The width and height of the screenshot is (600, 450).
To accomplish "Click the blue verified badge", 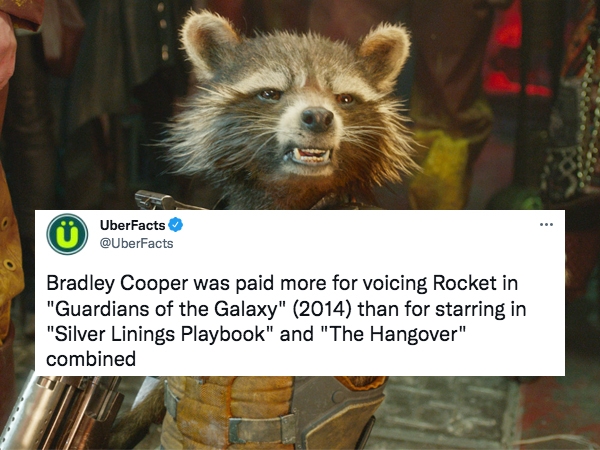I will click(176, 225).
